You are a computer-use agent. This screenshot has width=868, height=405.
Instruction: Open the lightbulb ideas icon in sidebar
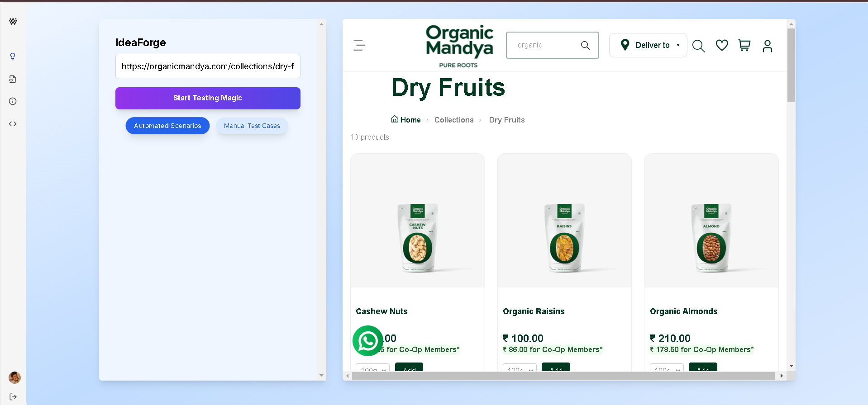(13, 57)
